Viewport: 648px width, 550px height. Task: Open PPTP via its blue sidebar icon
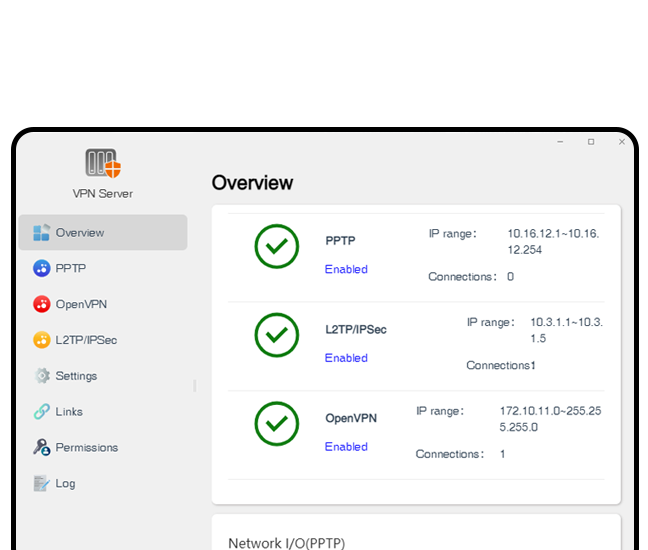[x=41, y=269]
